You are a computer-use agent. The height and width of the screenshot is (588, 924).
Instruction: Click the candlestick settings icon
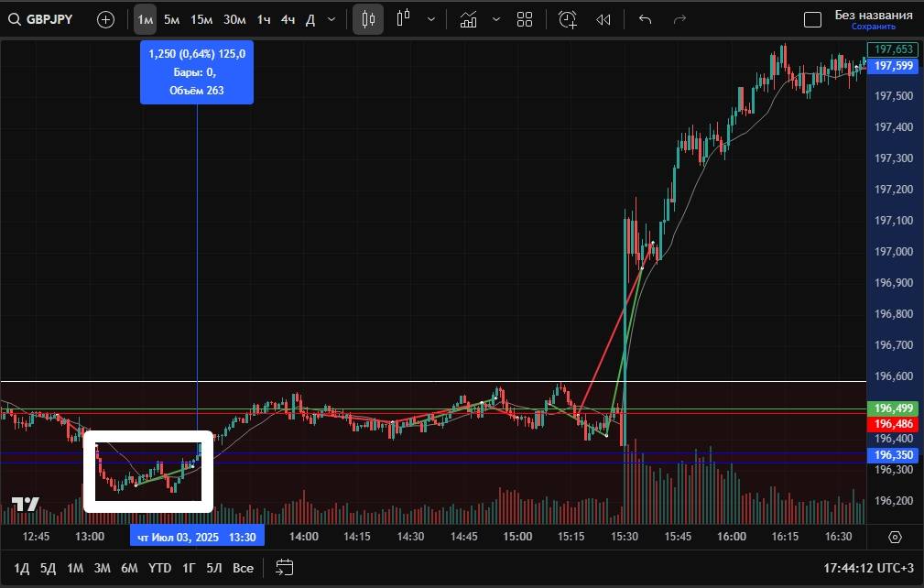coord(368,19)
